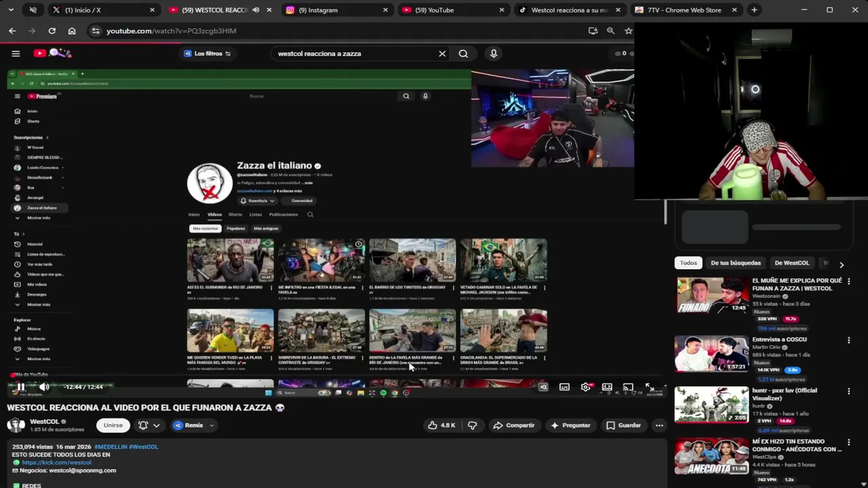Image resolution: width=868 pixels, height=488 pixels.
Task: Pause the video playback
Action: [21, 387]
